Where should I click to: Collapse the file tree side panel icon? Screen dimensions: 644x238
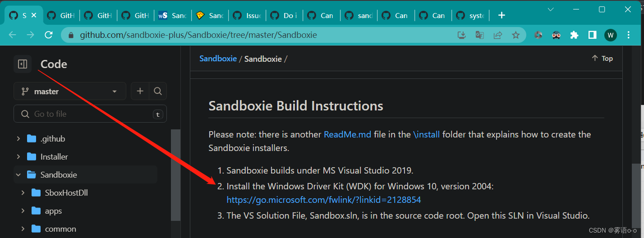tap(23, 64)
